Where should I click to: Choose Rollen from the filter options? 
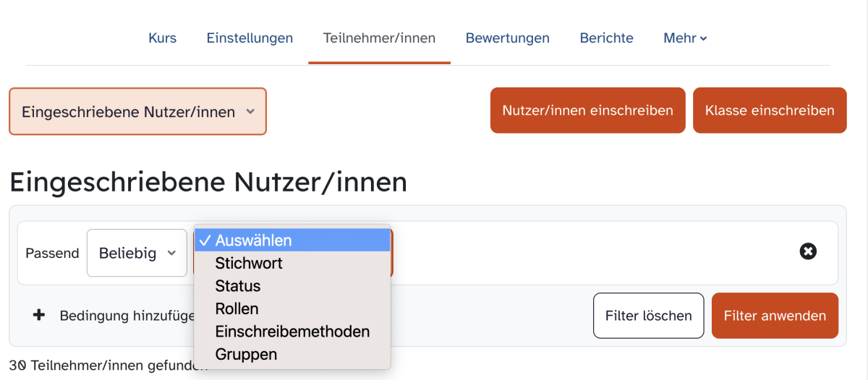tap(292, 308)
